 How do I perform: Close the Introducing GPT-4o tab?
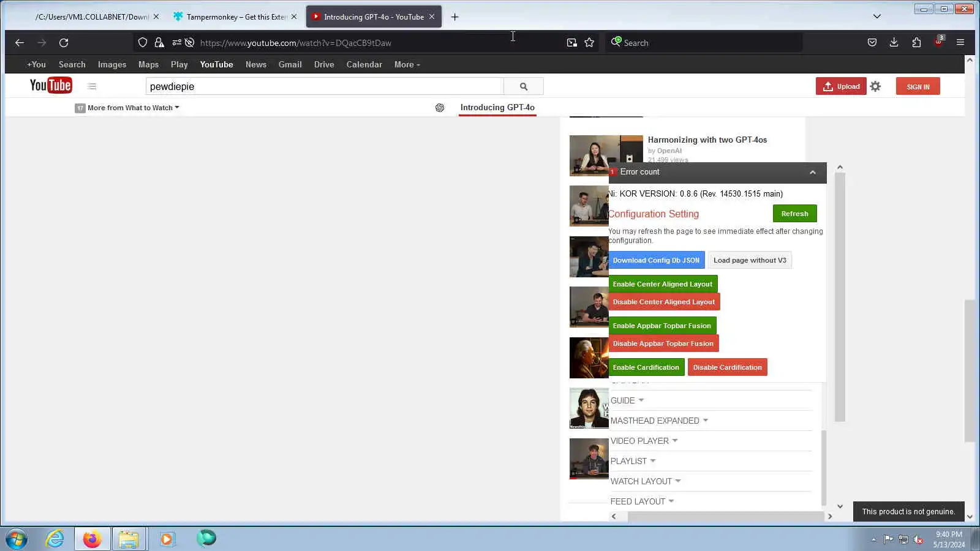(432, 17)
